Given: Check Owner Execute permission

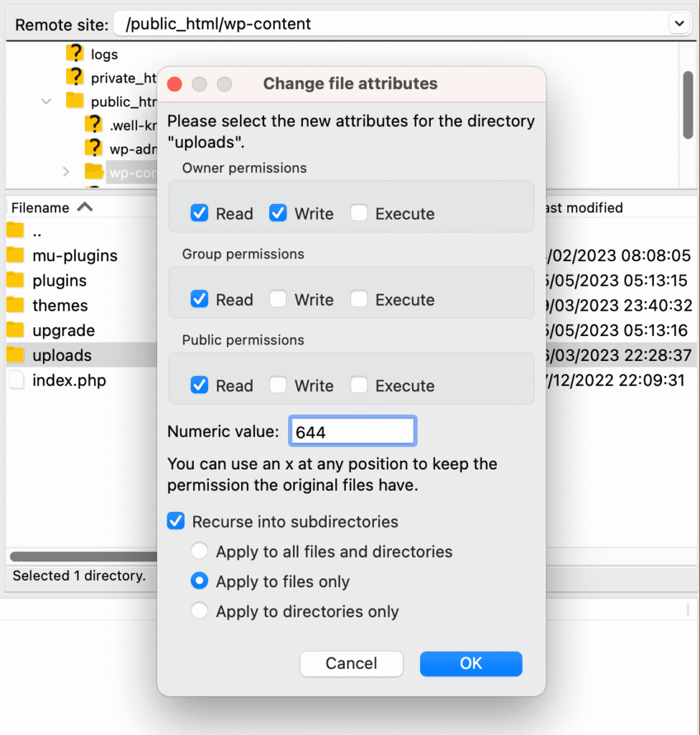Looking at the screenshot, I should click(x=359, y=212).
